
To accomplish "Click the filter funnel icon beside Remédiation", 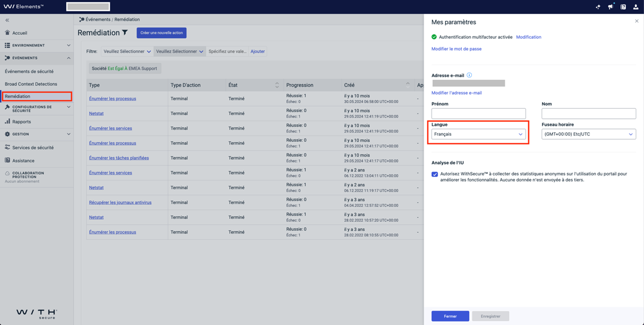I will coord(125,32).
